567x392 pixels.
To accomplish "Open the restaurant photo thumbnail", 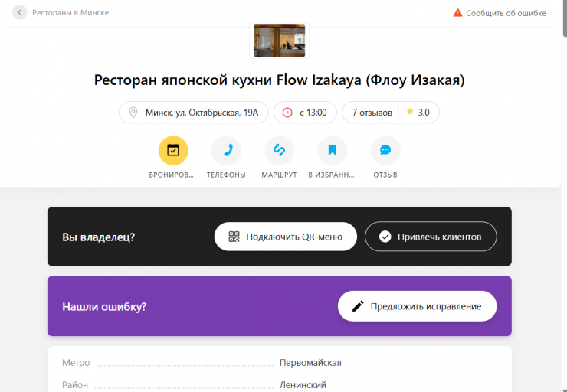I will click(279, 41).
